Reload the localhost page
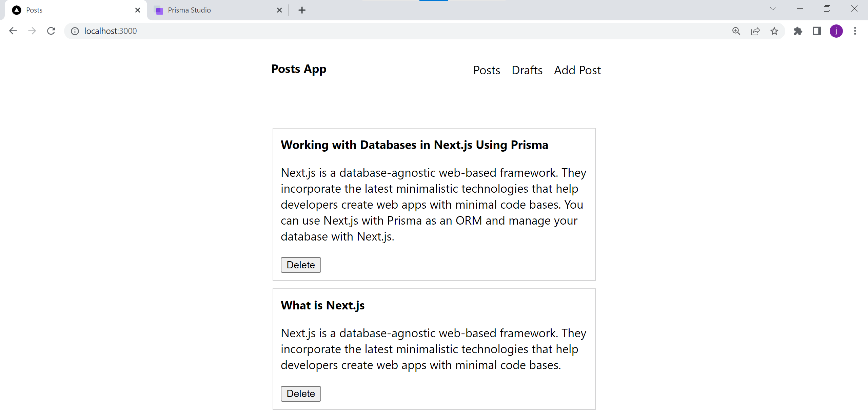Image resolution: width=868 pixels, height=420 pixels. (51, 31)
